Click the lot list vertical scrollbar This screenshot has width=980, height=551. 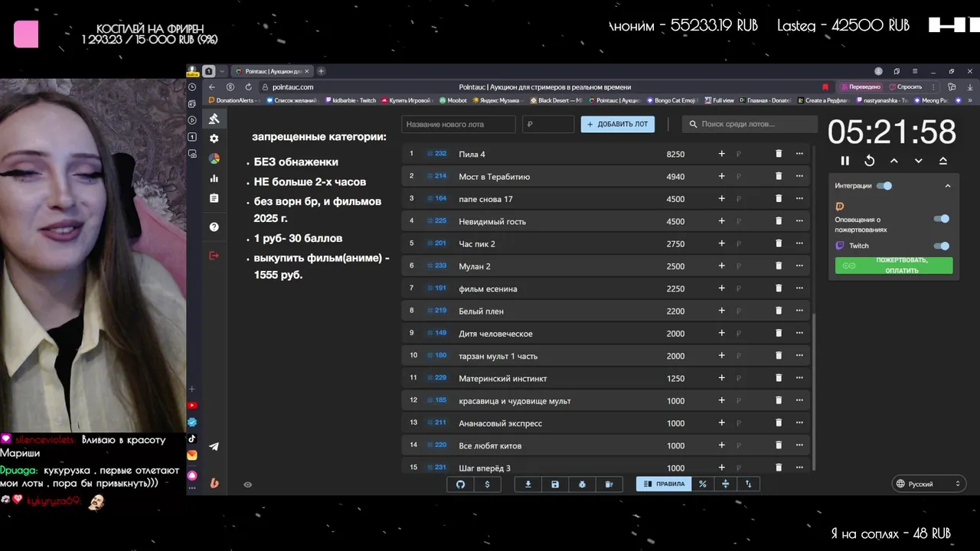click(813, 390)
